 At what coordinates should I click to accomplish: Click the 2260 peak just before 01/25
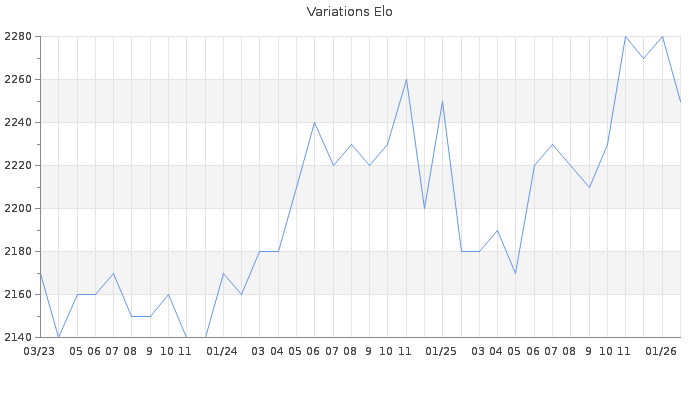click(406, 80)
